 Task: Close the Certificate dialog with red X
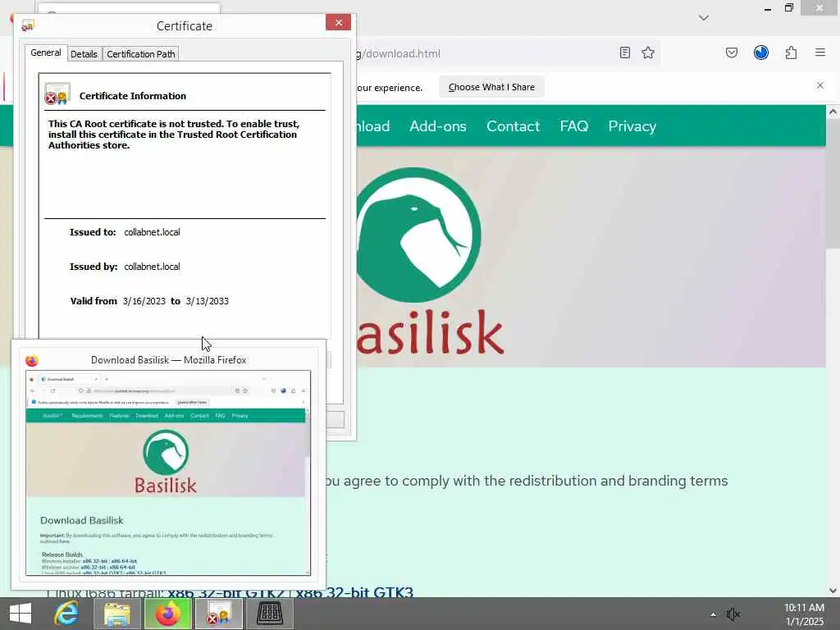(339, 22)
